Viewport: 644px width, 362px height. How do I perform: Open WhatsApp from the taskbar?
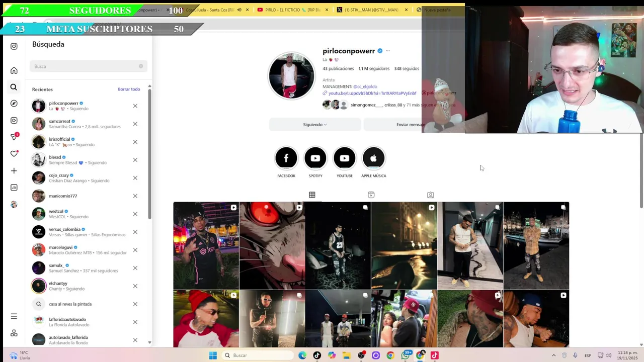tap(406, 355)
